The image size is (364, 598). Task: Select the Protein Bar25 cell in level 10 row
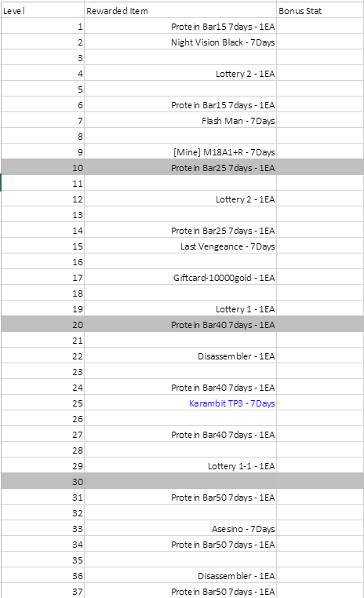(180, 168)
